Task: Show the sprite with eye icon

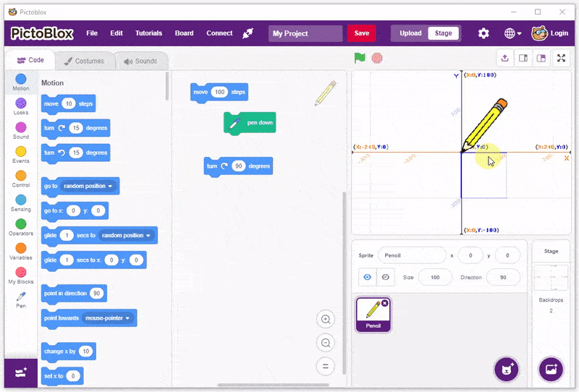Action: [368, 277]
